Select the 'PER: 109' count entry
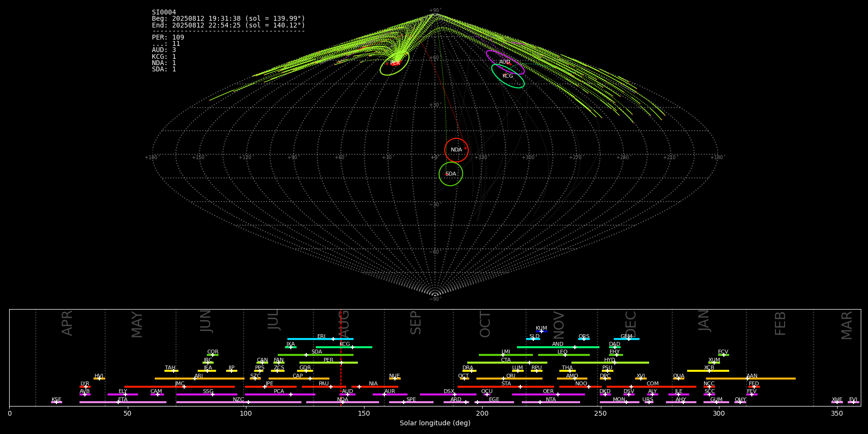This screenshot has height=434, width=868. tap(168, 38)
